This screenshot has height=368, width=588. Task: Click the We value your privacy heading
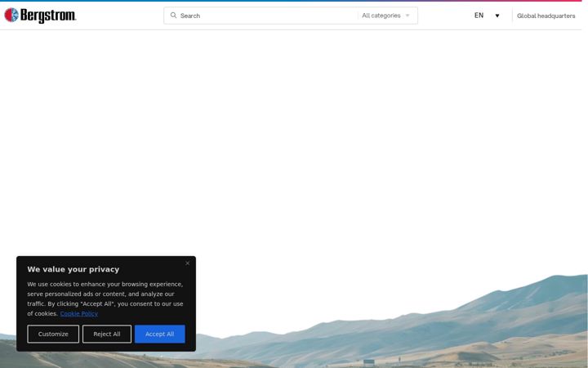click(73, 269)
